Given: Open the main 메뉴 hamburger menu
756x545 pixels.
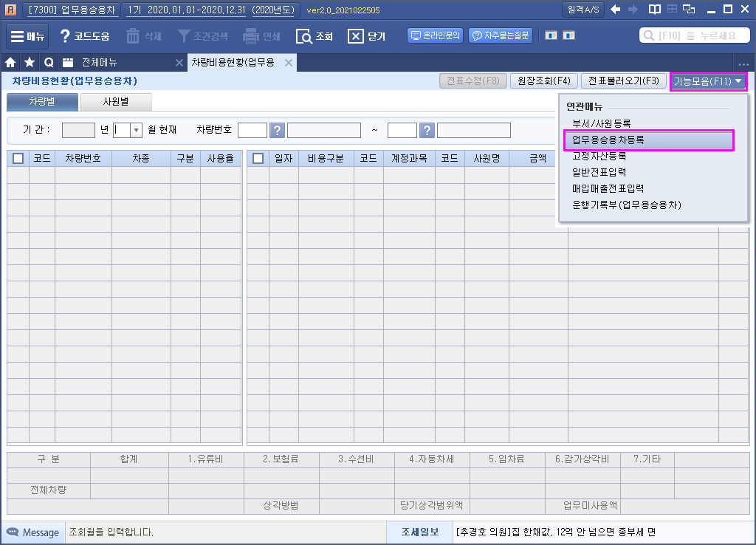Looking at the screenshot, I should [26, 36].
